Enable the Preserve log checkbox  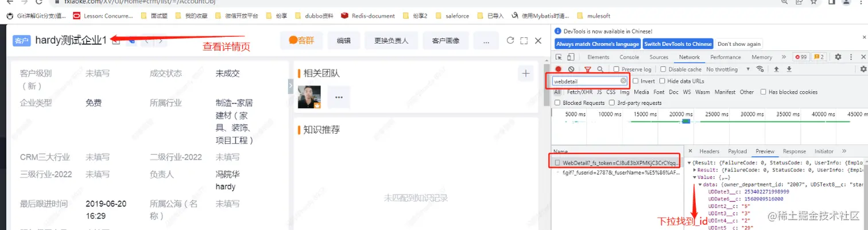click(x=617, y=69)
